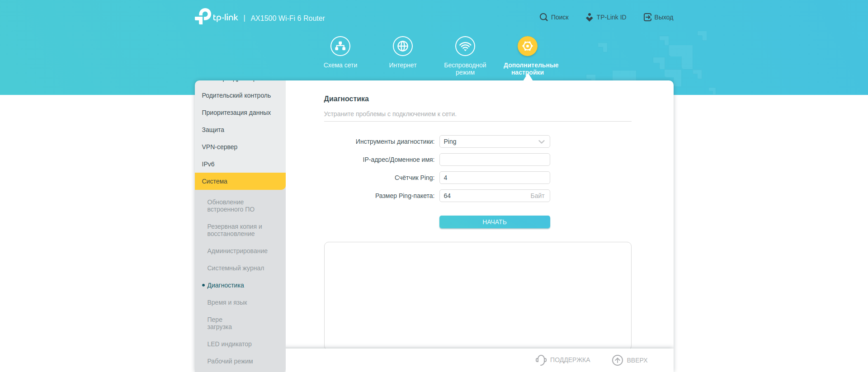Screen dimensions: 868x372
Task: Click the support headset icon (ПОДДЕРЖКА)
Action: [x=541, y=360]
